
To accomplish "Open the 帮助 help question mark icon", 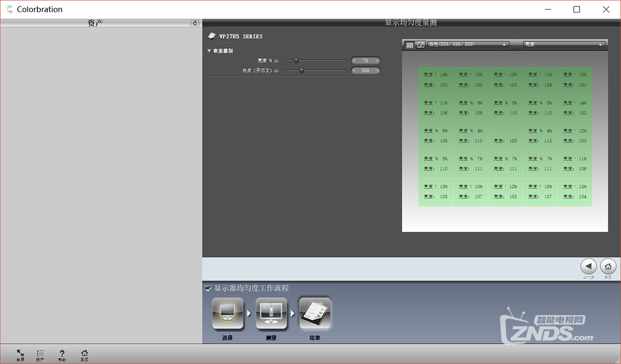I will tap(62, 354).
